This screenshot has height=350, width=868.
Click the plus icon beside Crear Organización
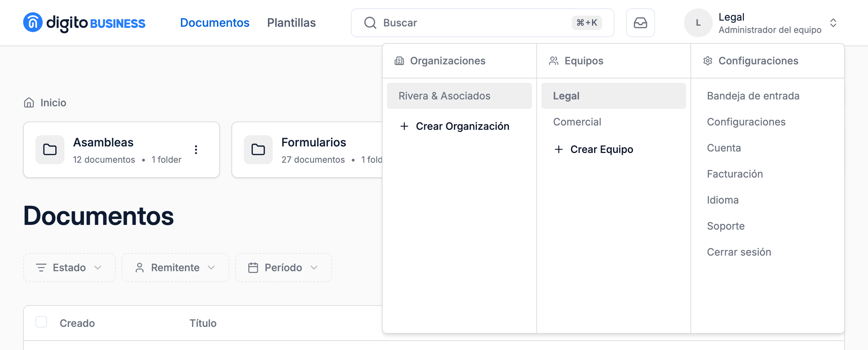coord(404,126)
